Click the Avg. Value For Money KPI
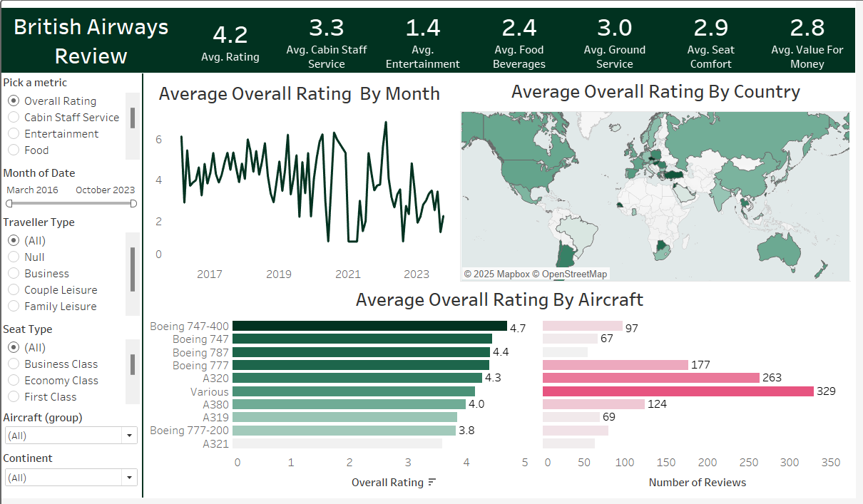Image resolution: width=863 pixels, height=504 pixels. (x=807, y=42)
